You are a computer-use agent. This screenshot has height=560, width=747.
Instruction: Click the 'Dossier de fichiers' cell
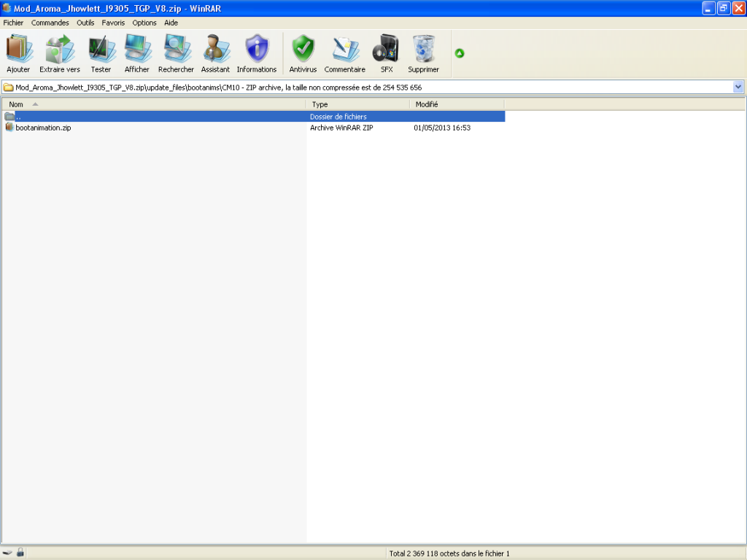point(338,116)
